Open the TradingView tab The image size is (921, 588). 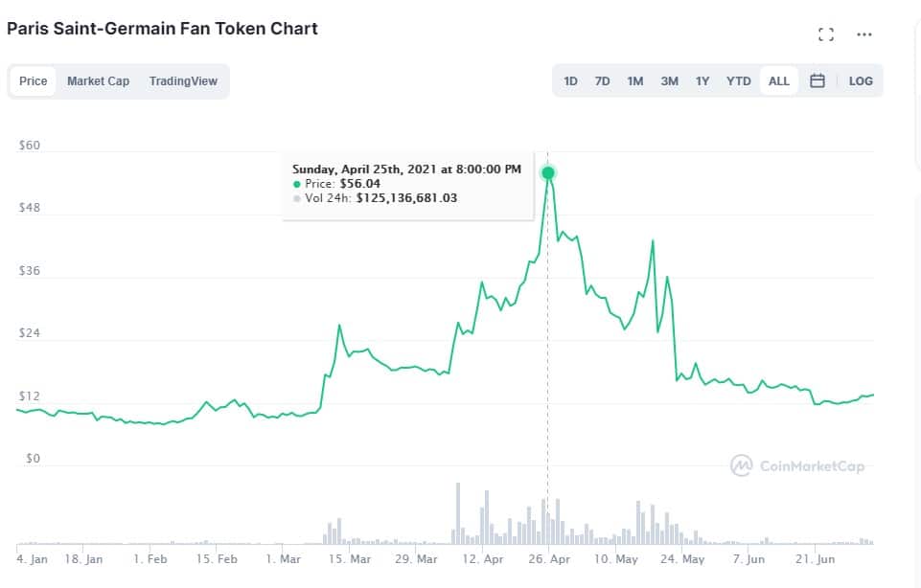click(x=183, y=81)
